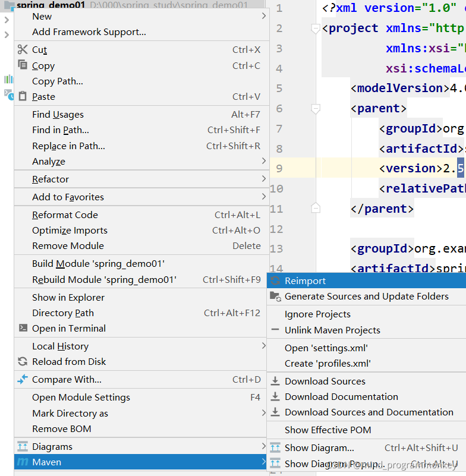Click the Show Diagram... icon
Viewport: 466px width, 476px height.
275,447
